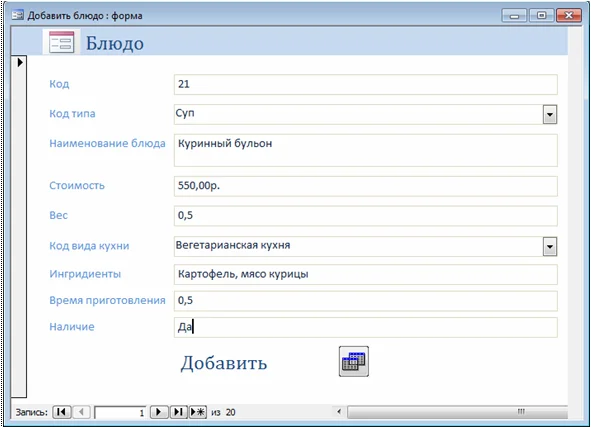This screenshot has height=427, width=591.
Task: Create new blank record navigation button
Action: tap(198, 412)
